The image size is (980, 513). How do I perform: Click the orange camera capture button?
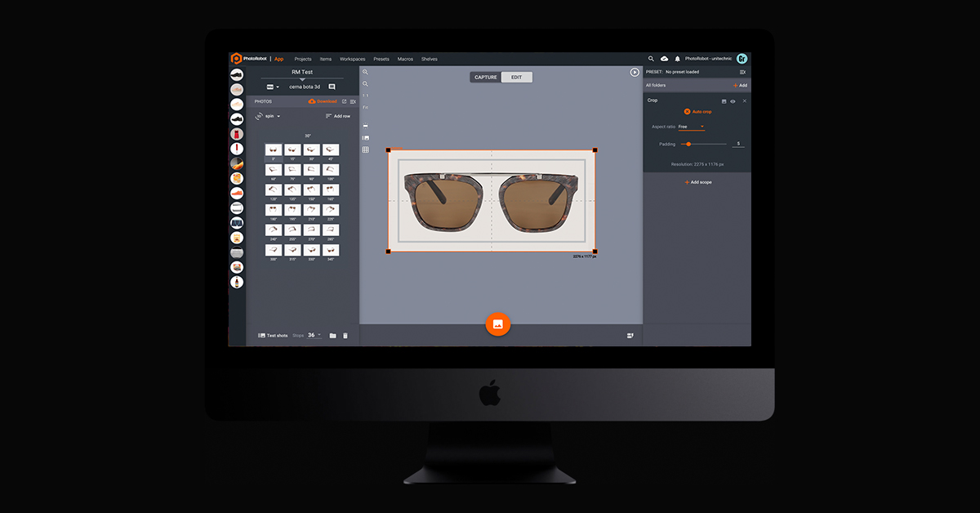click(x=498, y=324)
